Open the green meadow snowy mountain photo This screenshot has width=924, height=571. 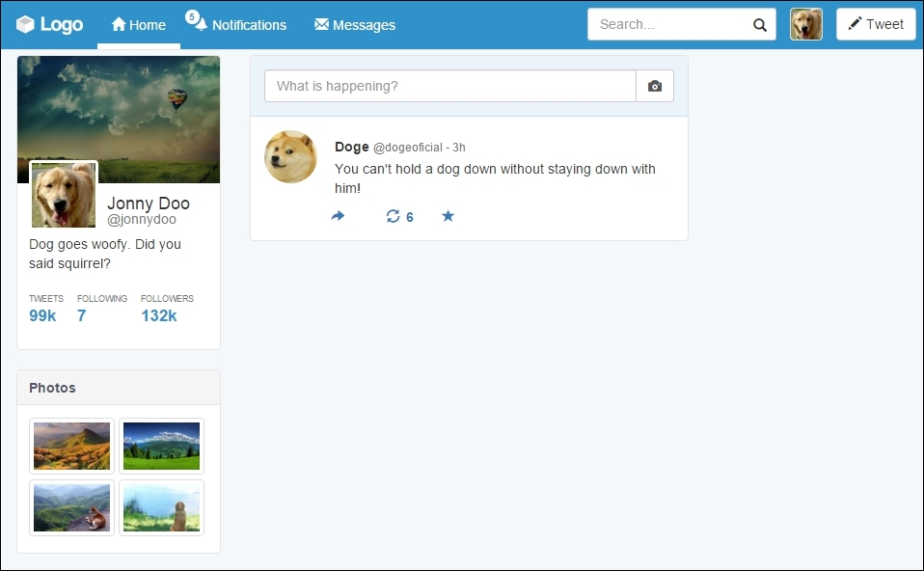click(161, 446)
